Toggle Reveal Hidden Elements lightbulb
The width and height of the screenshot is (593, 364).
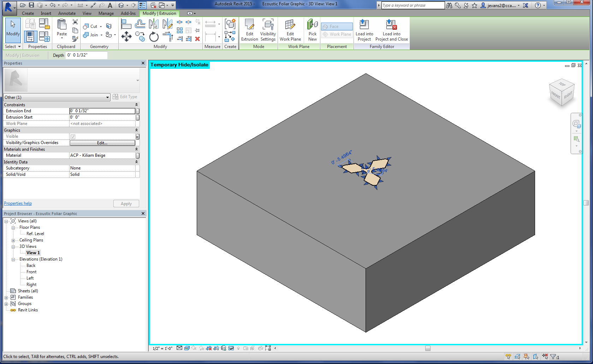(238, 348)
